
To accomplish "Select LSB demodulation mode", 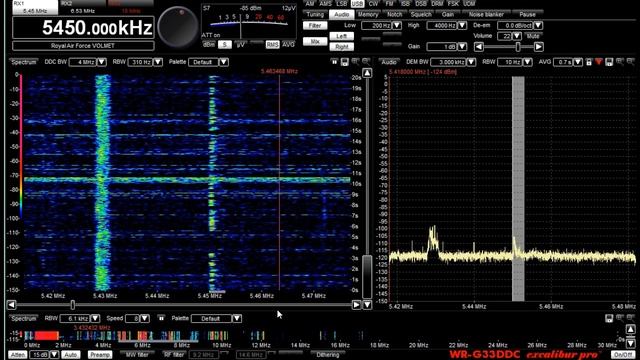I will (342, 4).
